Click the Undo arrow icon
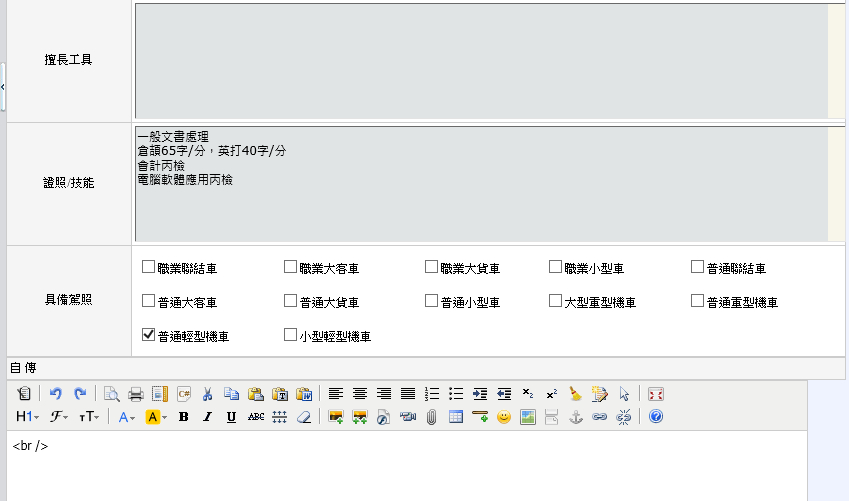849x501 pixels. tap(57, 394)
